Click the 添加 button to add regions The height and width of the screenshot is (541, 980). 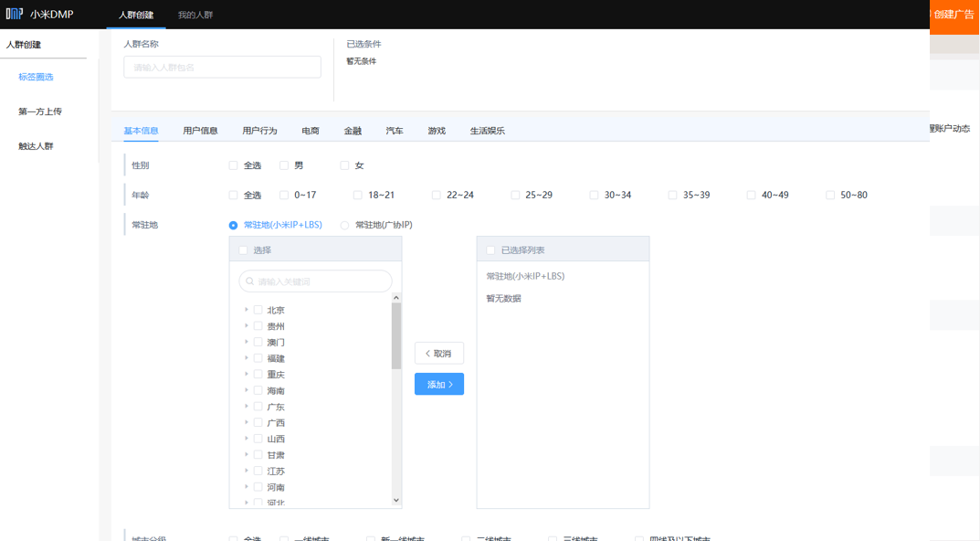(438, 384)
